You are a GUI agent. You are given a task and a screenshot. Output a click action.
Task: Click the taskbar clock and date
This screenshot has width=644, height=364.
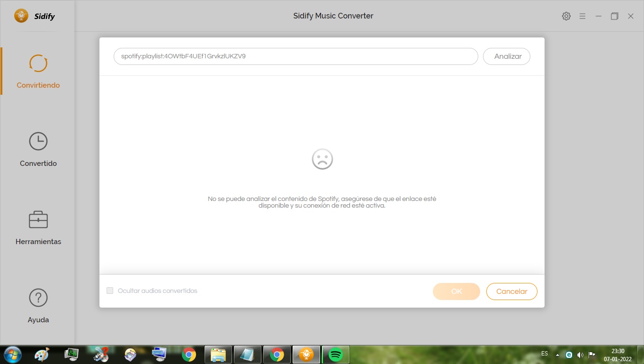tap(617, 355)
